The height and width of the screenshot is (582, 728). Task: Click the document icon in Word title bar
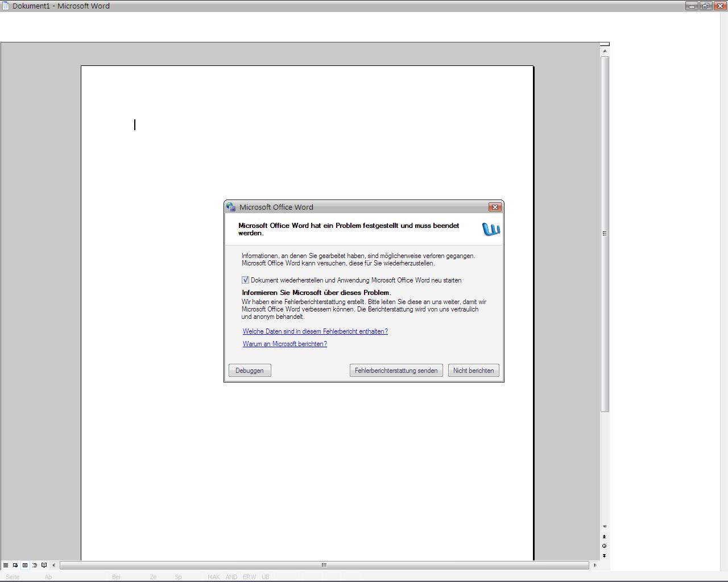6,6
